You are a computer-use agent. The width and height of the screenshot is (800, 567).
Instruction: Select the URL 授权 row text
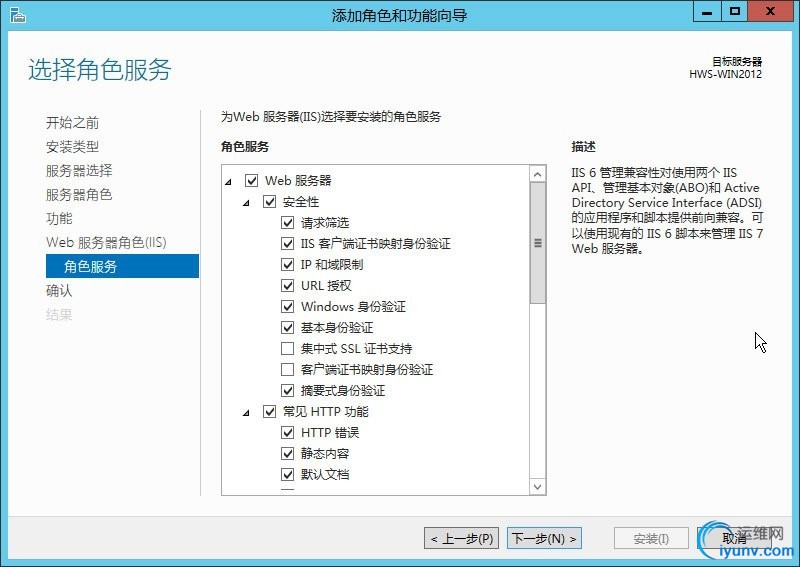point(326,285)
